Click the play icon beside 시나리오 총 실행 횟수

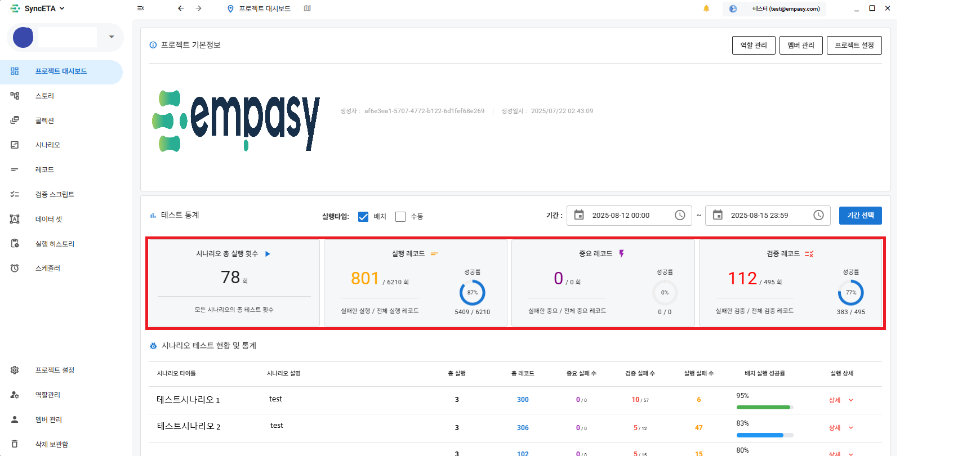(x=268, y=254)
